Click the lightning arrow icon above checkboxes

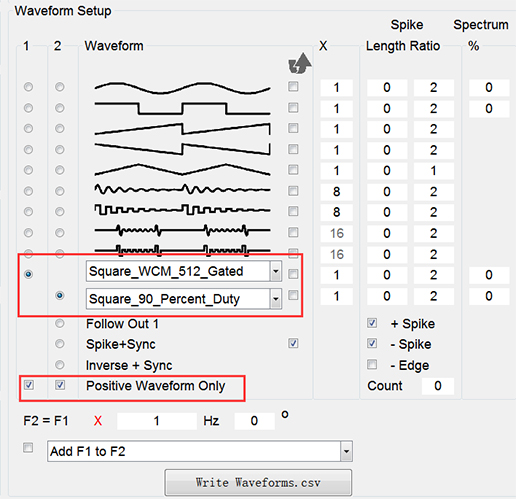[x=300, y=63]
